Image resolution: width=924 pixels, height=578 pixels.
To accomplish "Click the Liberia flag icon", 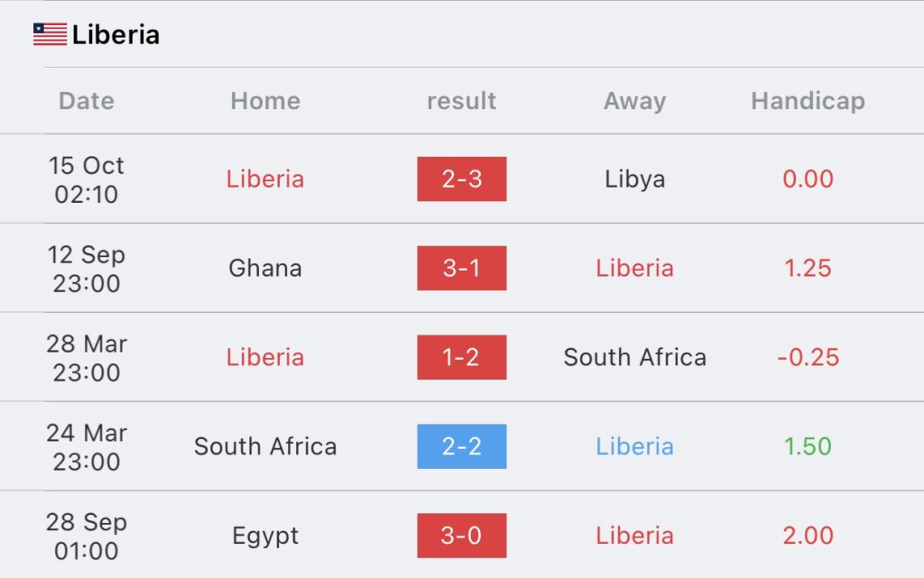I will (51, 35).
